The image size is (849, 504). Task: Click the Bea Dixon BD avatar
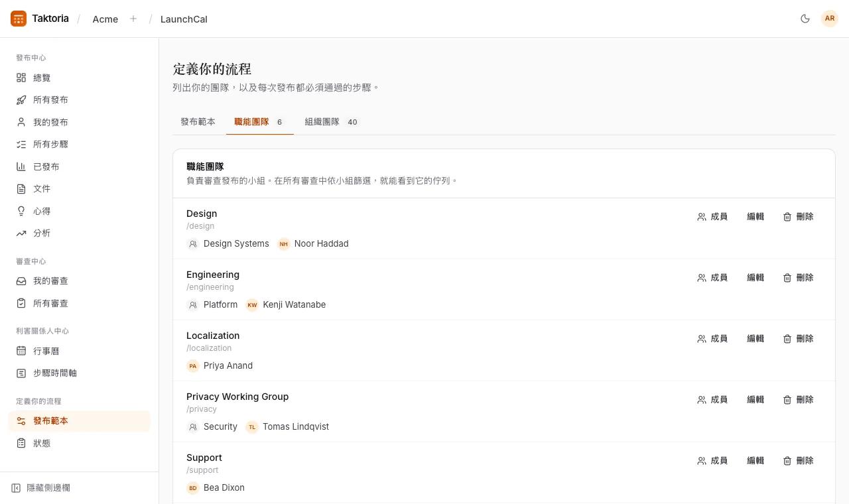click(x=193, y=488)
